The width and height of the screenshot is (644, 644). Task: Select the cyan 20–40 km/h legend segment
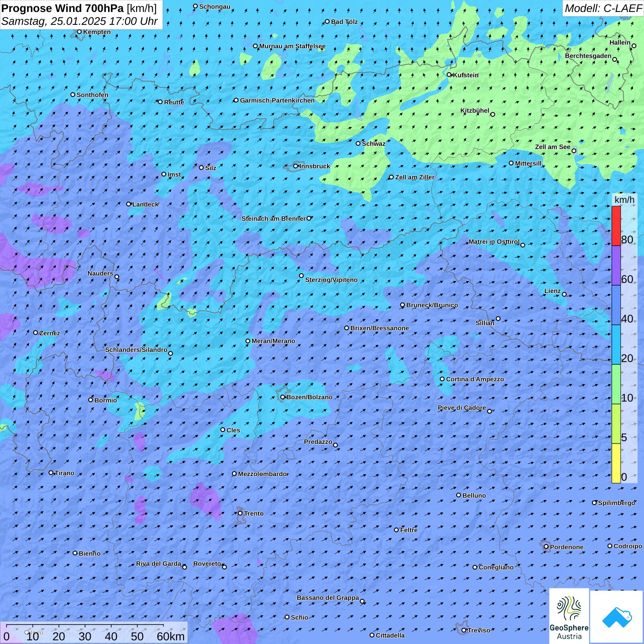point(616,345)
